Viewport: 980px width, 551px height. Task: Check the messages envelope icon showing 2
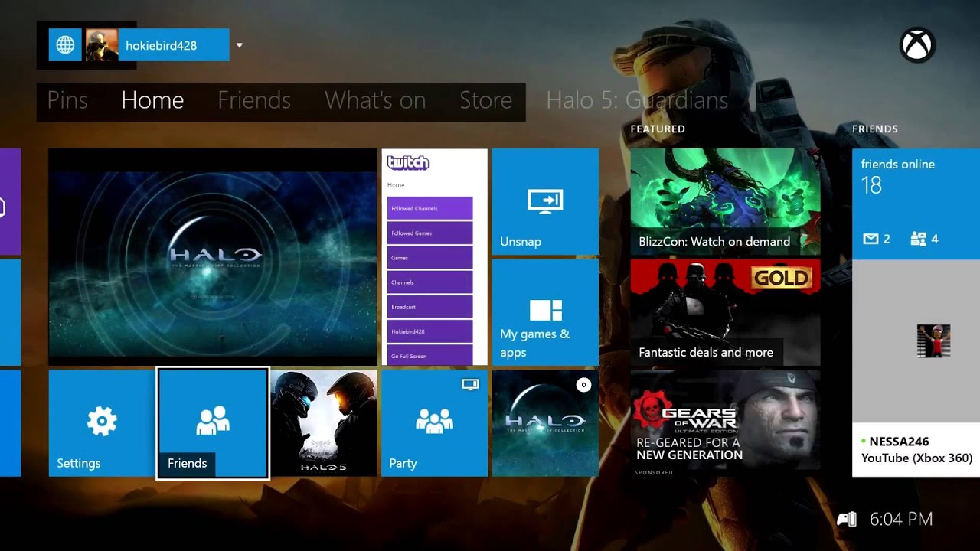click(871, 239)
